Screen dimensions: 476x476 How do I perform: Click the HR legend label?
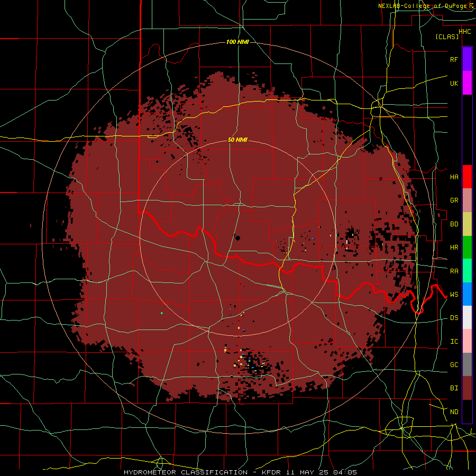pos(454,248)
